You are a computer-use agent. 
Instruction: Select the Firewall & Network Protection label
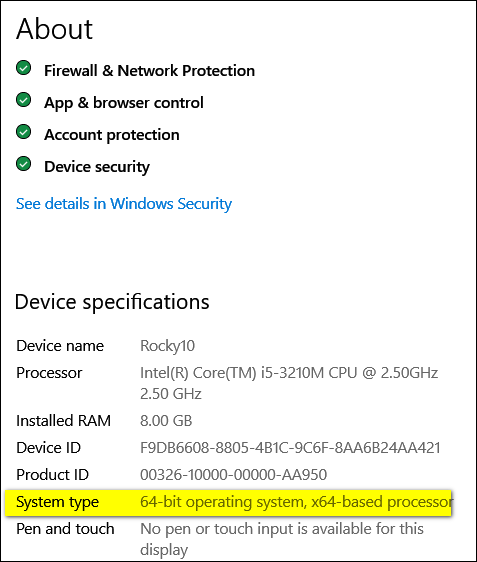click(149, 71)
